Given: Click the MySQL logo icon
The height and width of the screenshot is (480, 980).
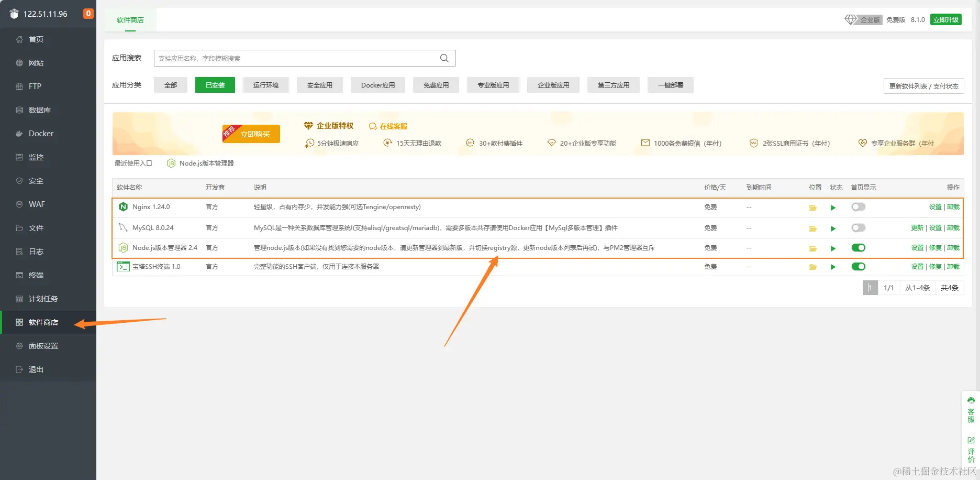Looking at the screenshot, I should [123, 227].
